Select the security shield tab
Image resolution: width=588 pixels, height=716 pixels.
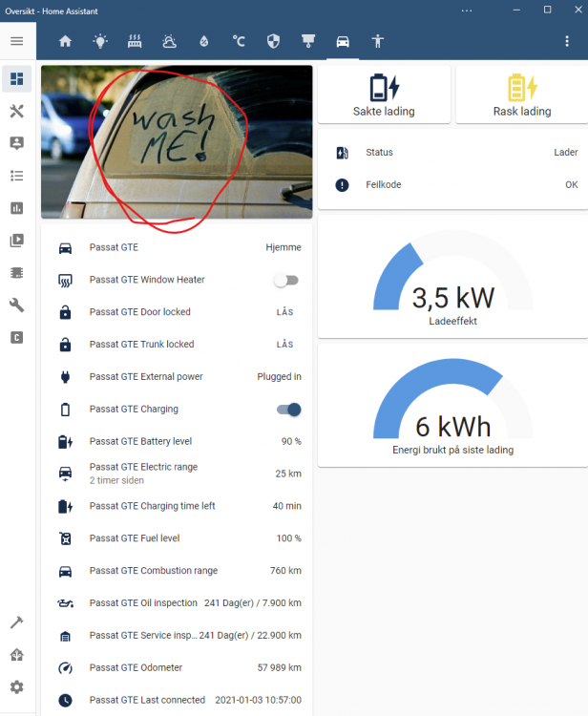click(x=273, y=42)
